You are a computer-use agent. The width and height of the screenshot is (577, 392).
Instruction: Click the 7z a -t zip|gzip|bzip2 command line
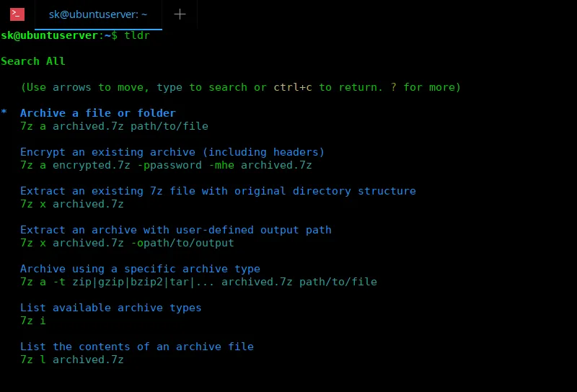click(198, 282)
